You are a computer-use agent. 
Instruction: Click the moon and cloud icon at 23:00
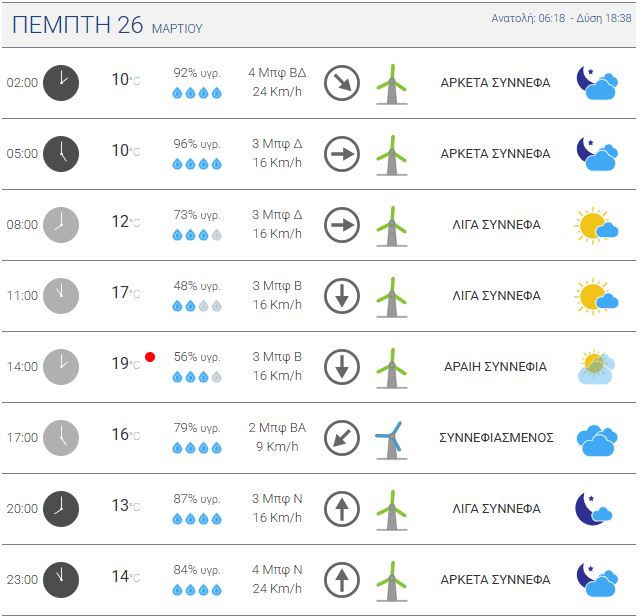point(596,579)
